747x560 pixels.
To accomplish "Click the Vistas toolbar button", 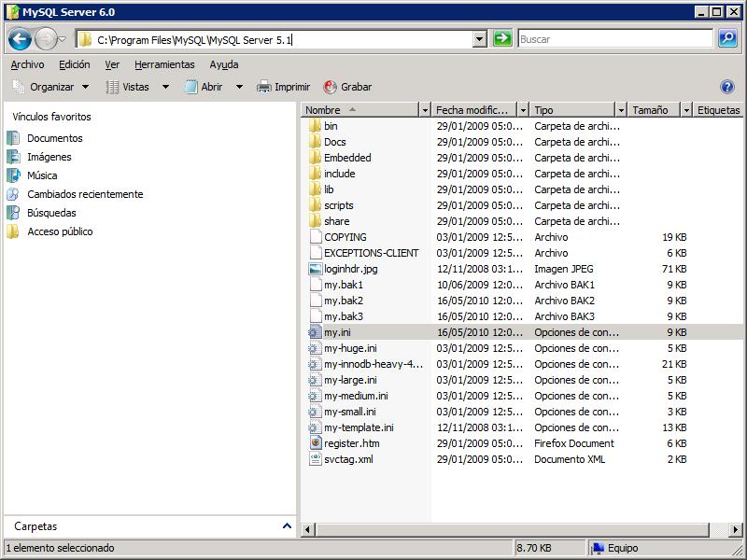I will click(128, 87).
